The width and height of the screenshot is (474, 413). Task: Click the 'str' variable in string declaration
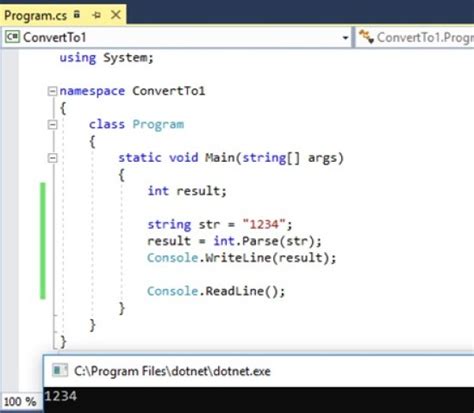coord(209,225)
